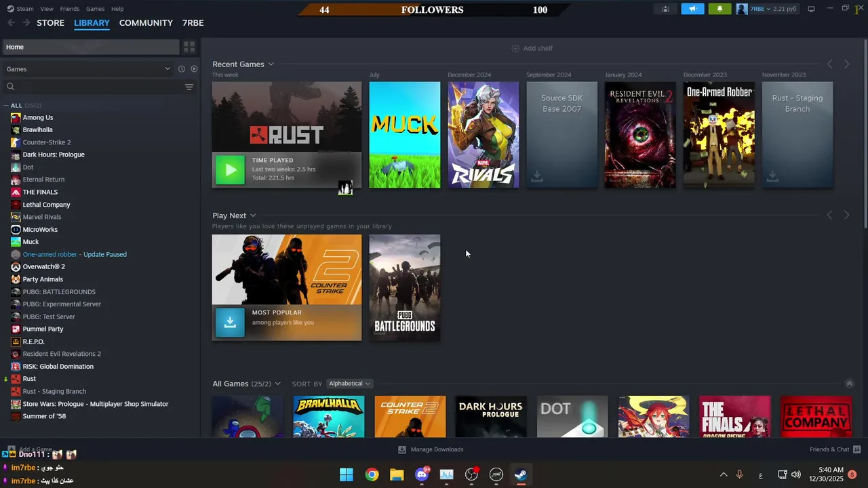Select R.E.P.O. in game list
The width and height of the screenshot is (868, 488).
click(x=33, y=342)
